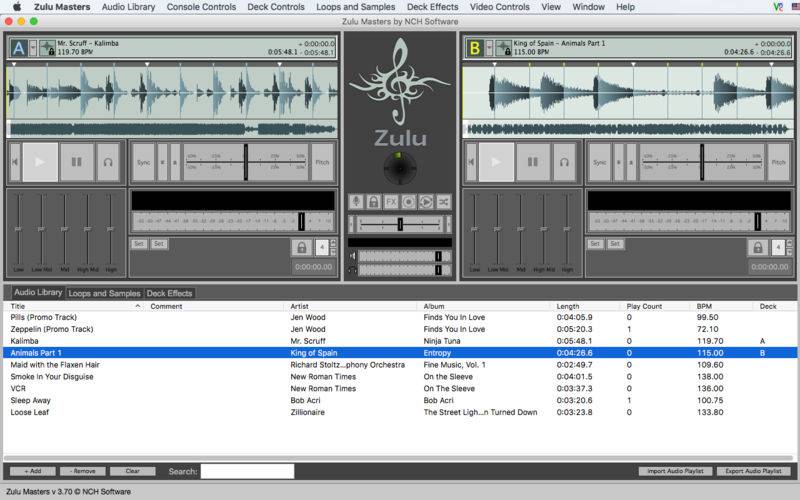Click Deck B loop padlock icon
Screen dimensions: 800x500
(758, 248)
